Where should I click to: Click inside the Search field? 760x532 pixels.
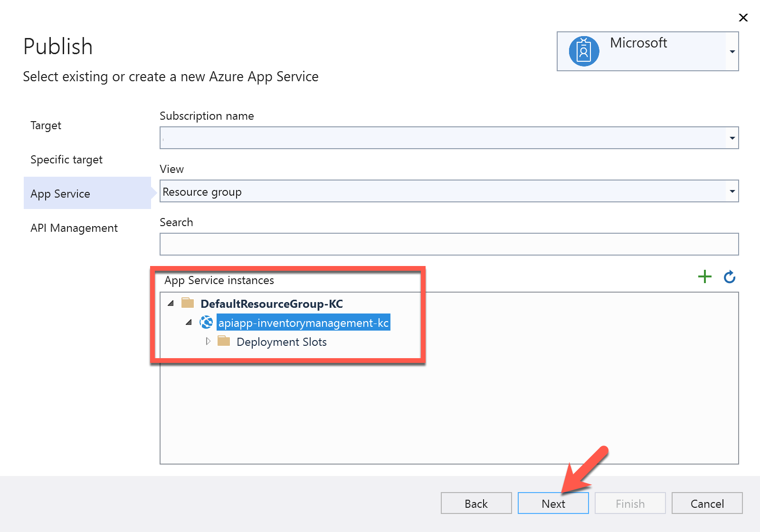pos(449,244)
